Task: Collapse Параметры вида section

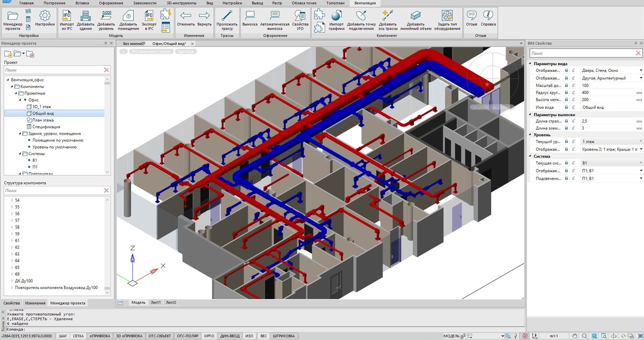Action: click(x=531, y=64)
